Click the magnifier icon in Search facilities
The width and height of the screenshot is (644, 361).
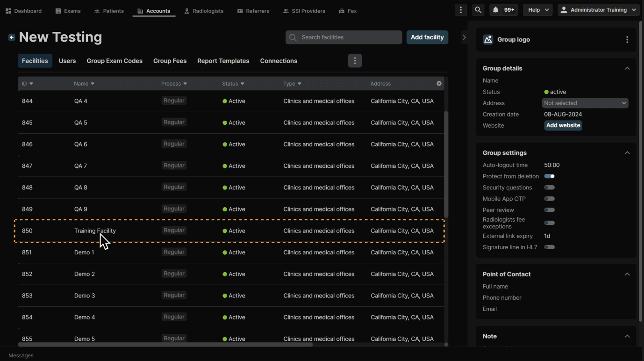click(293, 37)
